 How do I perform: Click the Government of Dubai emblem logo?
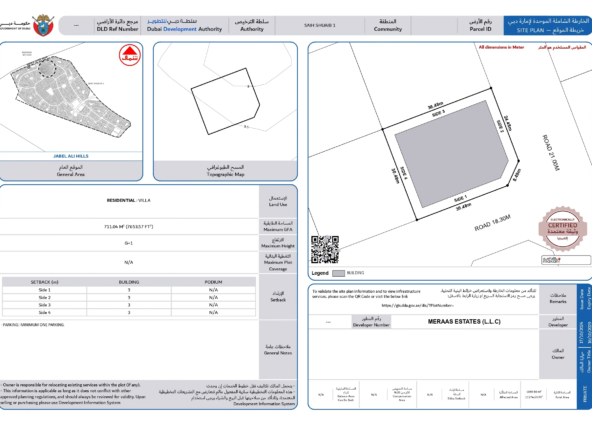pos(43,25)
